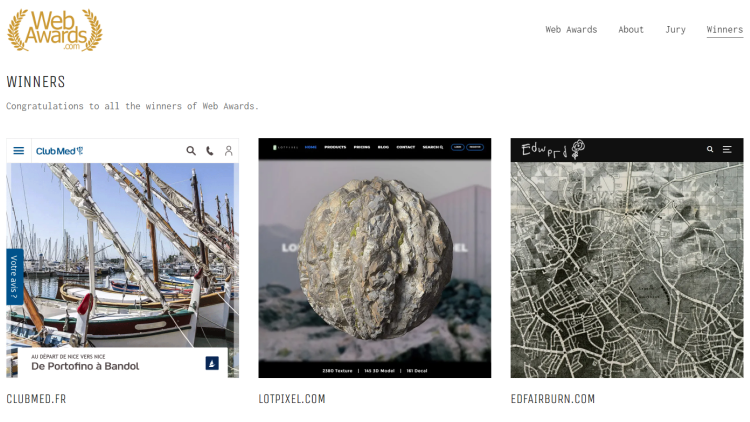Click the blue sailboat icon beside De Portofino à Bandol
The width and height of the screenshot is (750, 422).
212,363
